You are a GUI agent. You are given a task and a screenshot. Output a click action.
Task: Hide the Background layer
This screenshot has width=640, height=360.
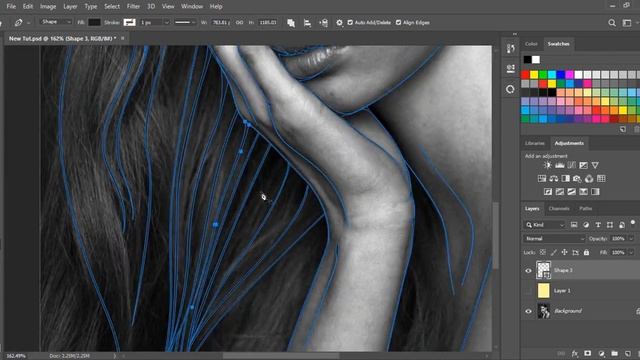pos(528,311)
